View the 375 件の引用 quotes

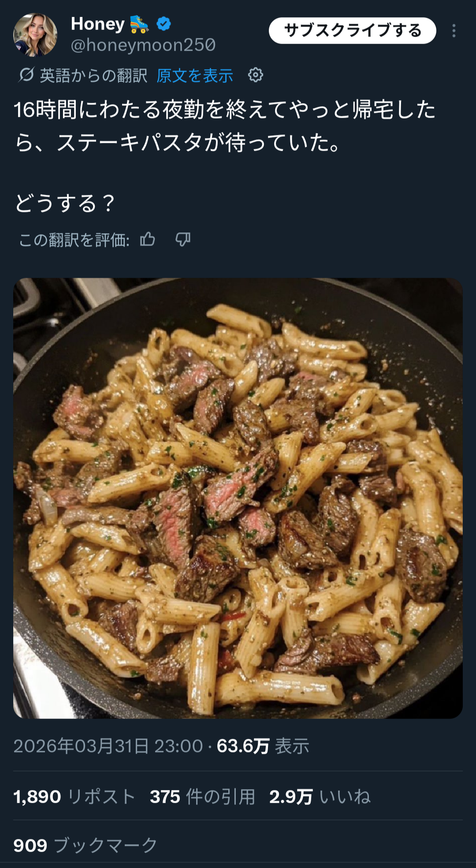tap(203, 797)
